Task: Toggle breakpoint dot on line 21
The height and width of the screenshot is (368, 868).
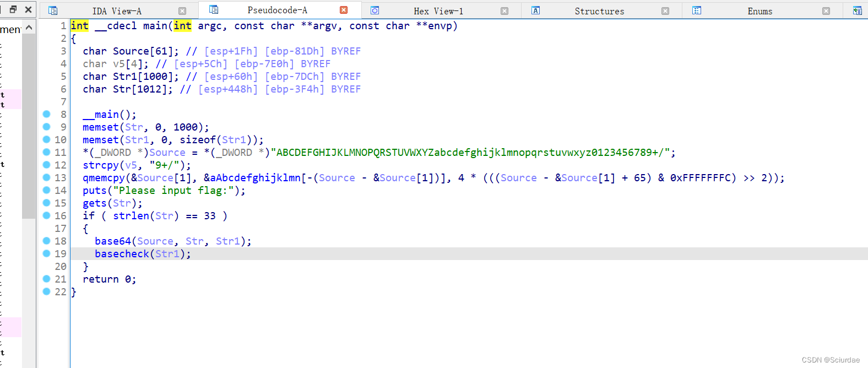Action: tap(47, 279)
